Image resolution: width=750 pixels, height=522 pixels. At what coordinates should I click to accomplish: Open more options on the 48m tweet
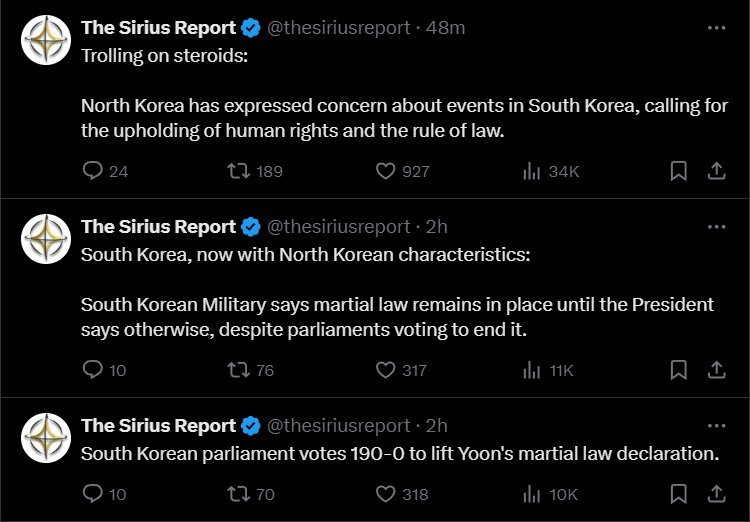717,28
